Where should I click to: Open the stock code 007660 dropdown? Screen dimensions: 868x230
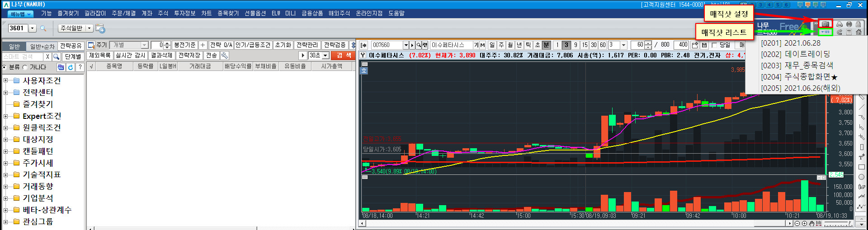pos(406,45)
